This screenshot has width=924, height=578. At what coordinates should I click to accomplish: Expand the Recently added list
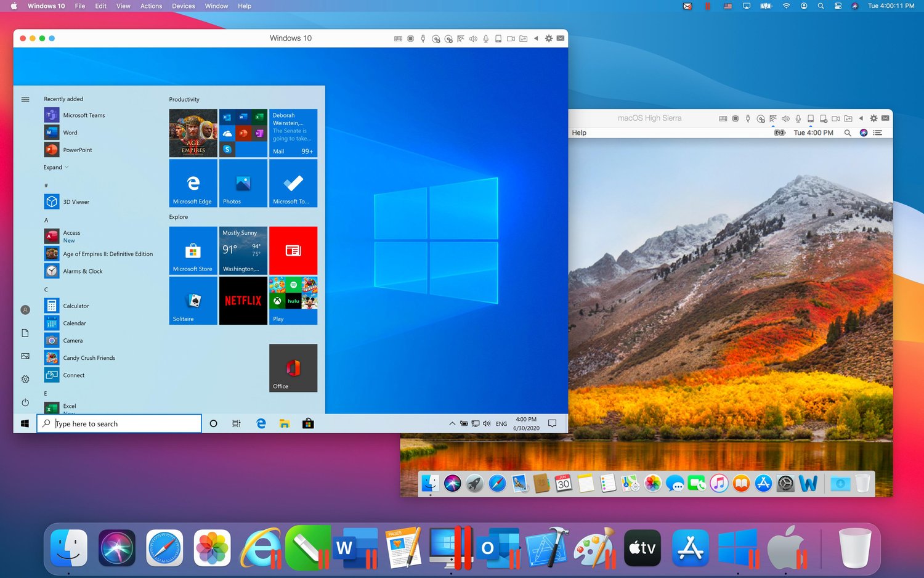(x=55, y=167)
